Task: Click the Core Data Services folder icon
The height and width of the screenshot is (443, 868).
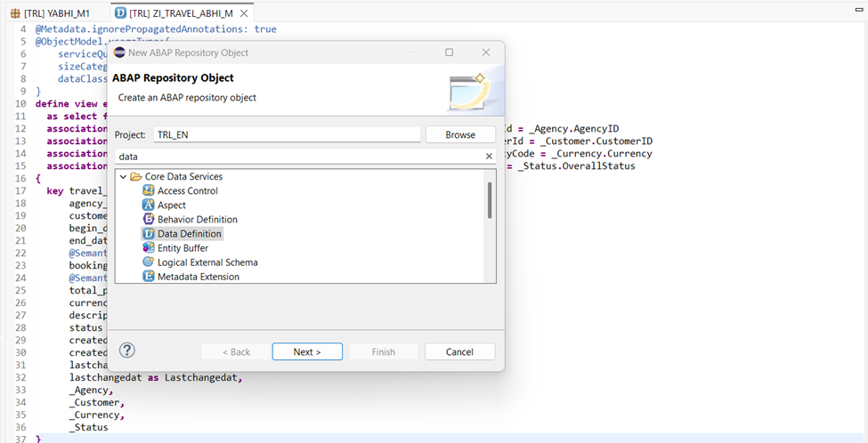Action: tap(135, 177)
